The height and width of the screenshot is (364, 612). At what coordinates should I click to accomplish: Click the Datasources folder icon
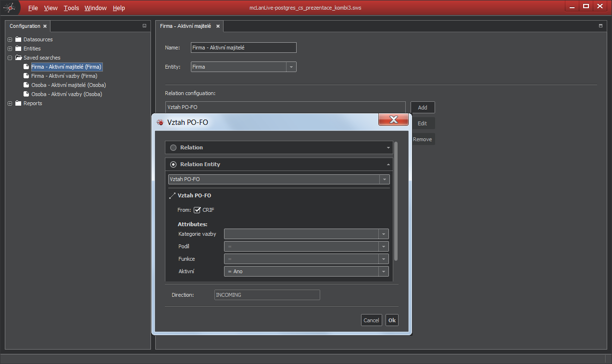[18, 39]
